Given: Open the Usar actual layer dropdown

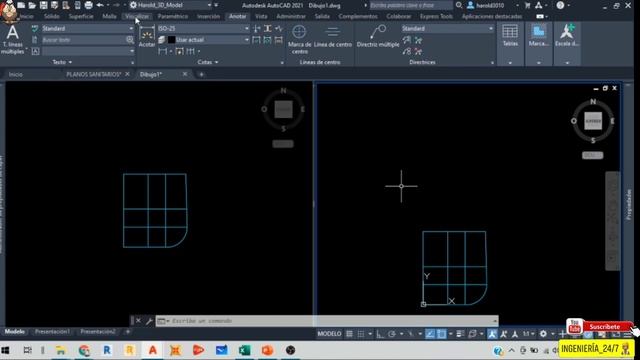Looking at the screenshot, I should coord(209,40).
